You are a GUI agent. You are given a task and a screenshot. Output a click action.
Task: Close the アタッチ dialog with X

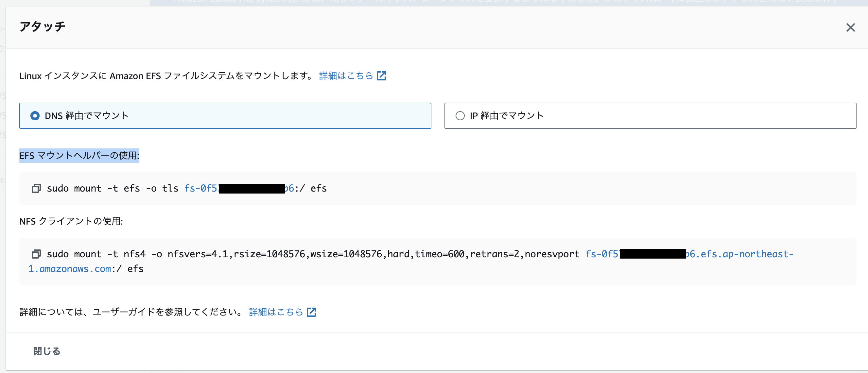[850, 28]
